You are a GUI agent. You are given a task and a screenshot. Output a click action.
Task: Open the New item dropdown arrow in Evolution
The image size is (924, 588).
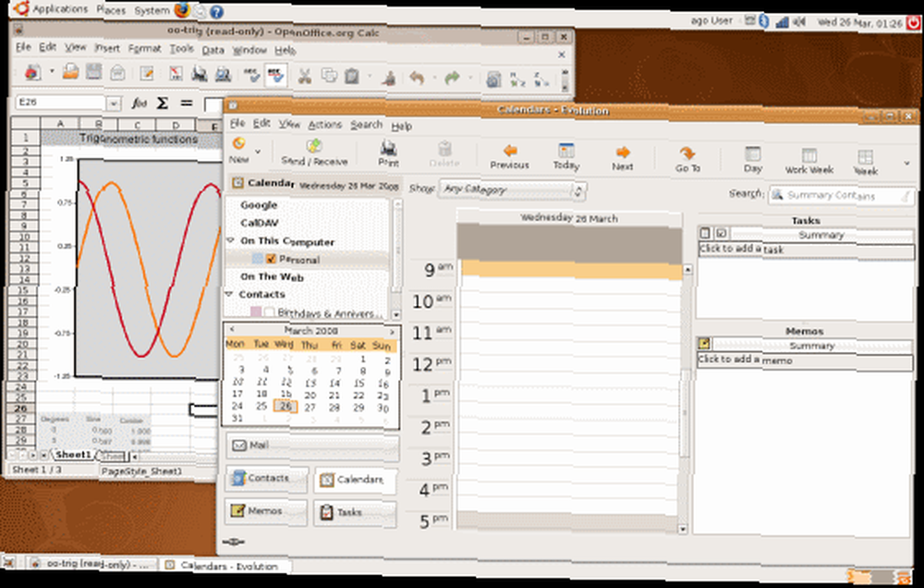click(258, 152)
